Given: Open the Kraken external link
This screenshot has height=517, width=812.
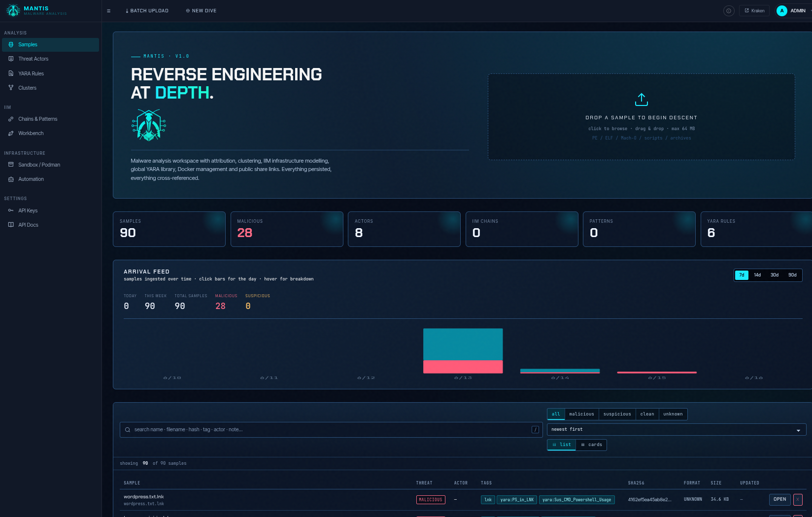Looking at the screenshot, I should point(754,11).
